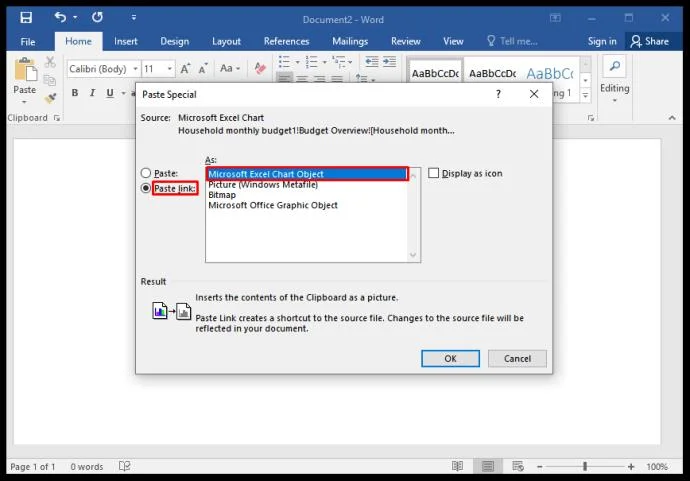Click the Repeat/Redo icon
The height and width of the screenshot is (481, 690).
(97, 17)
